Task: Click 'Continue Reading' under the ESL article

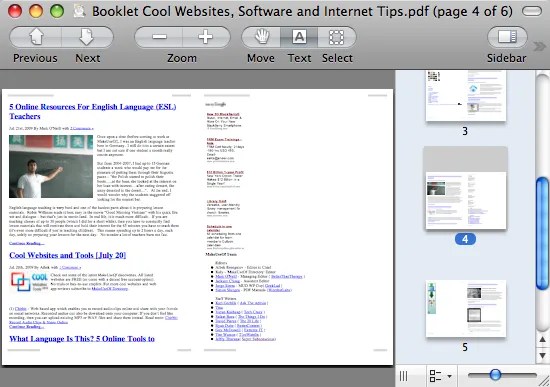Action: (27, 243)
